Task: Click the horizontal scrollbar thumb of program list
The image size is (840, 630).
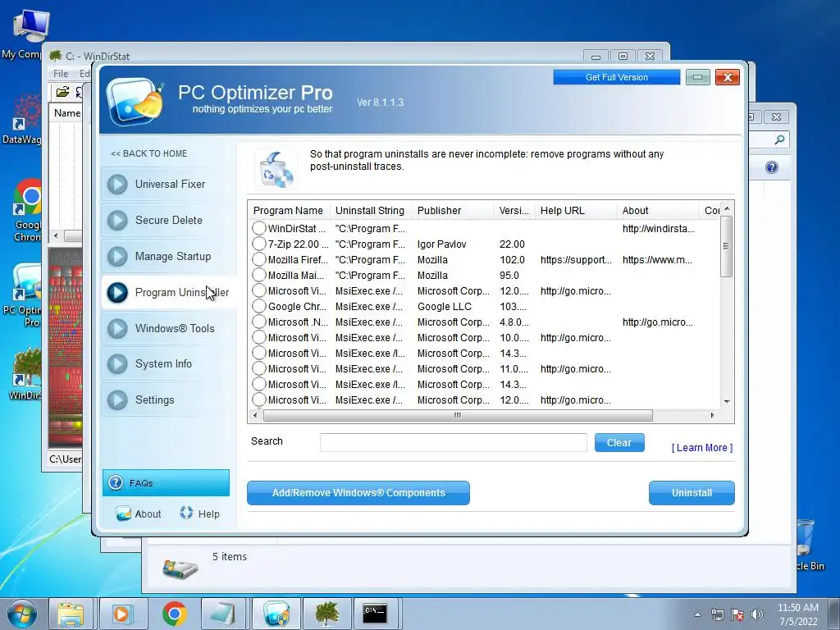Action: pyautogui.click(x=458, y=415)
